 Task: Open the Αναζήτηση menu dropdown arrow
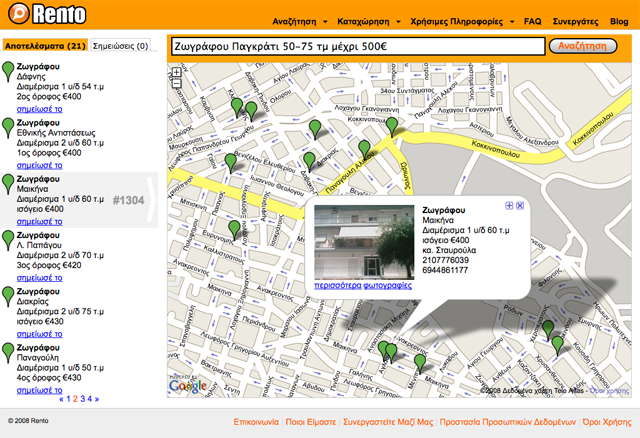pos(325,22)
